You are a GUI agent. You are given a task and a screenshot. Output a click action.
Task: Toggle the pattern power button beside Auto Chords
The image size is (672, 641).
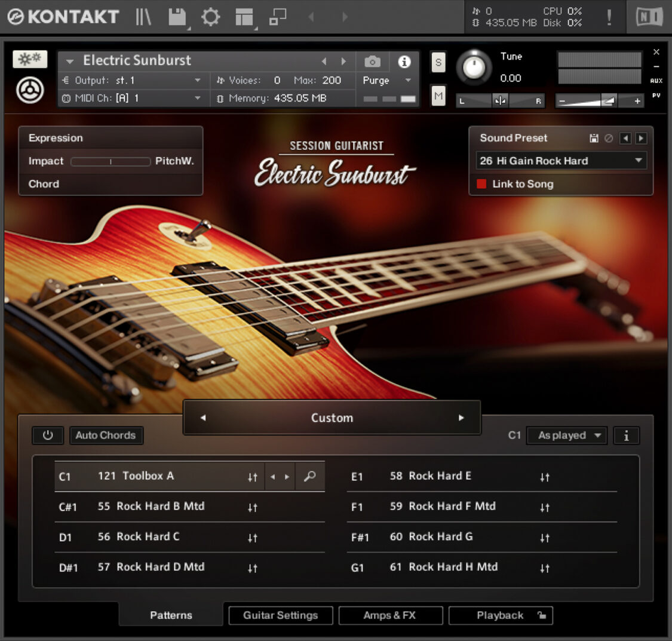(x=48, y=435)
